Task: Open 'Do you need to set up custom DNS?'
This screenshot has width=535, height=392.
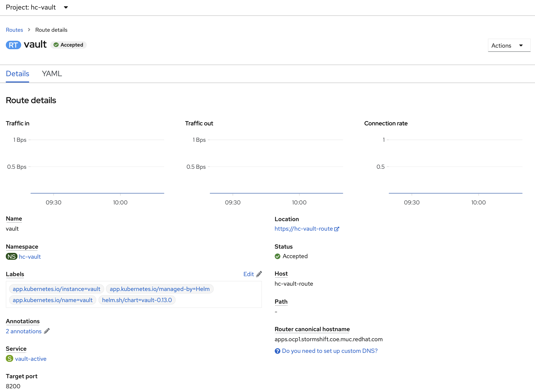Action: point(330,351)
